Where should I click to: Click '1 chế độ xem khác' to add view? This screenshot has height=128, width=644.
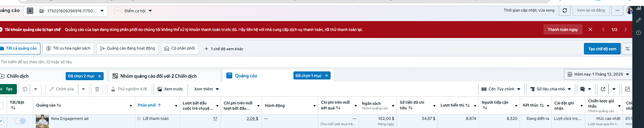[224, 49]
